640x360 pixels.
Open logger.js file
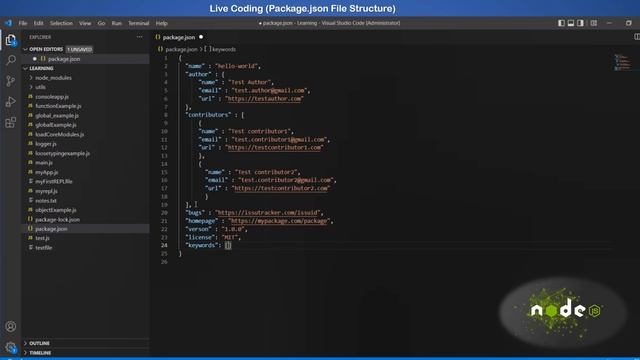pos(46,144)
